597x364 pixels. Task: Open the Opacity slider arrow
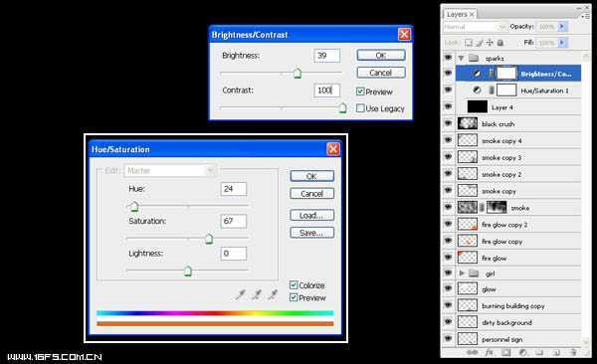point(562,26)
